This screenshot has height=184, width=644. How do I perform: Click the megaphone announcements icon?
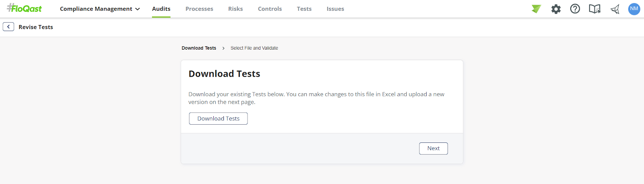(615, 9)
